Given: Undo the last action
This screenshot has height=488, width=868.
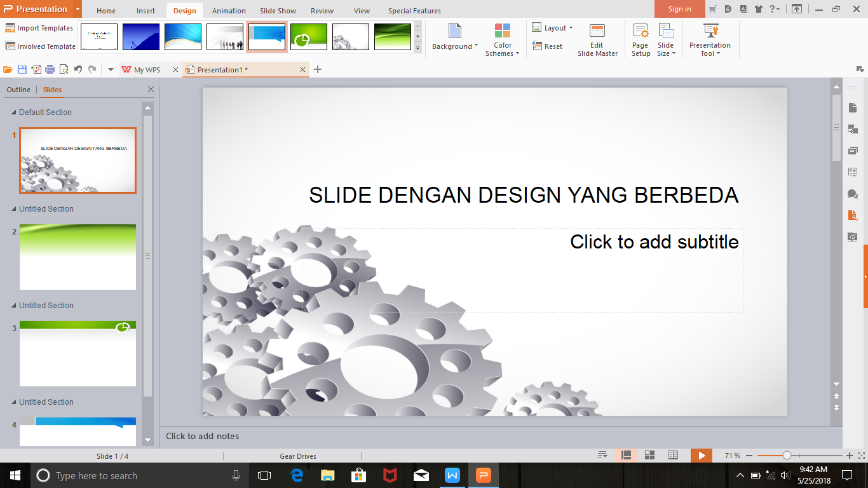Looking at the screenshot, I should tap(78, 69).
